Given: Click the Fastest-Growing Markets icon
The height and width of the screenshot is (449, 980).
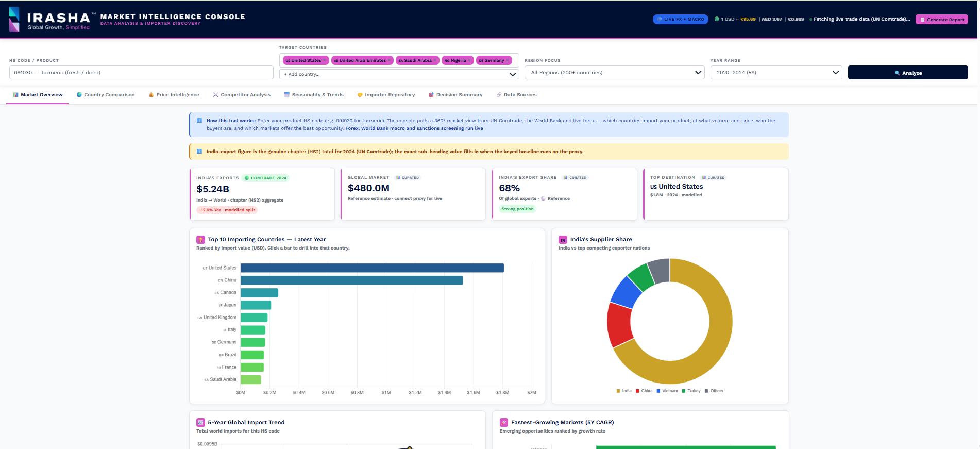Looking at the screenshot, I should pyautogui.click(x=504, y=423).
